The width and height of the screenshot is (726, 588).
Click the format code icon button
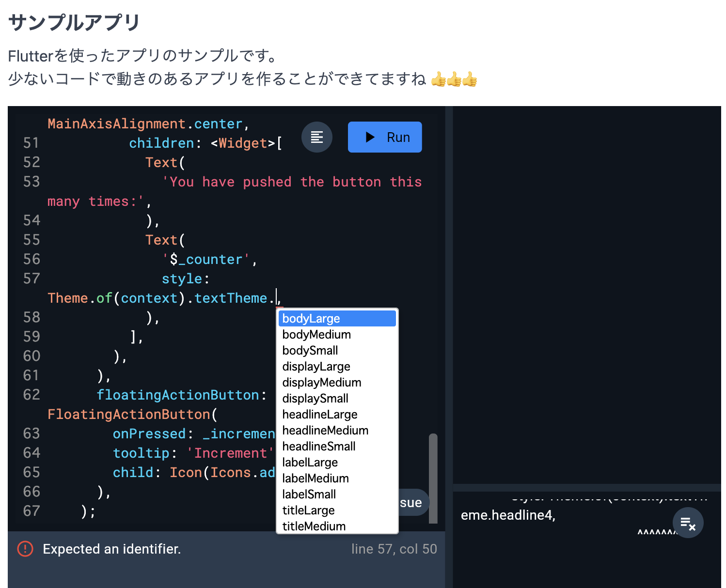(317, 137)
